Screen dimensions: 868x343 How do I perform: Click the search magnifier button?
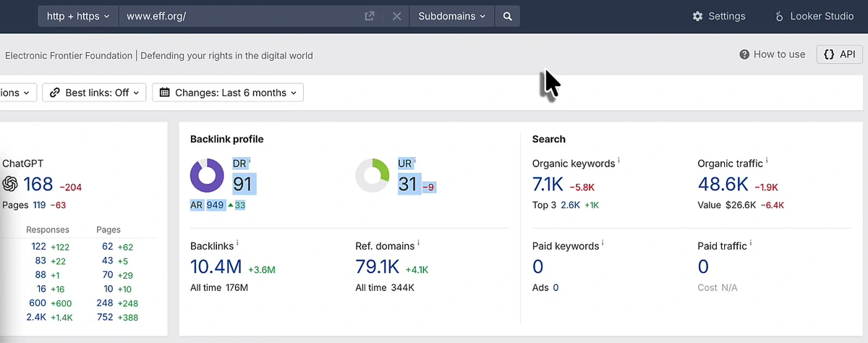coord(508,16)
